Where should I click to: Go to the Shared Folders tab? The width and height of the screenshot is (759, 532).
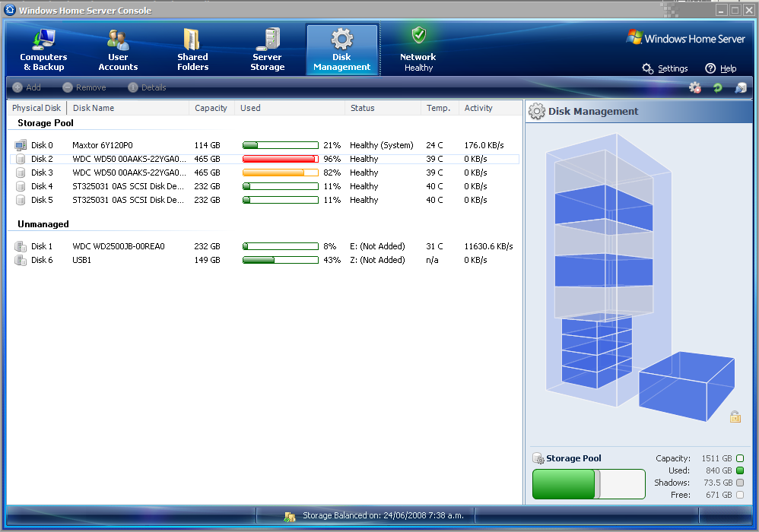[192, 50]
